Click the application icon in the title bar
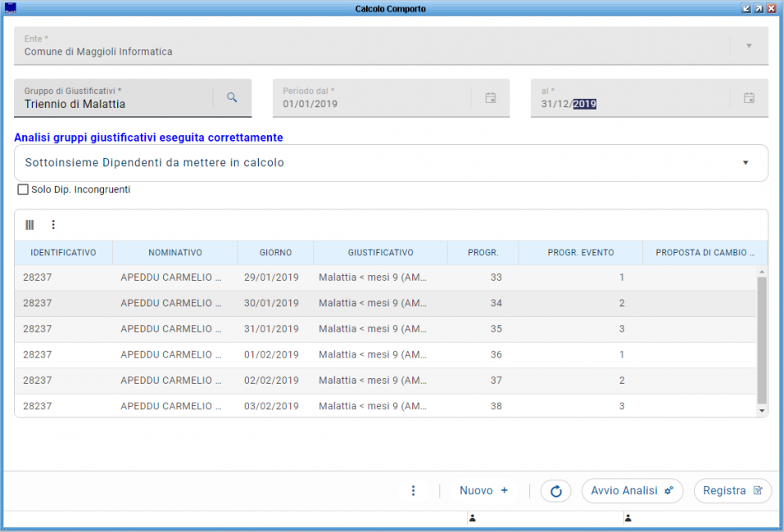The width and height of the screenshot is (784, 532). coord(11,8)
